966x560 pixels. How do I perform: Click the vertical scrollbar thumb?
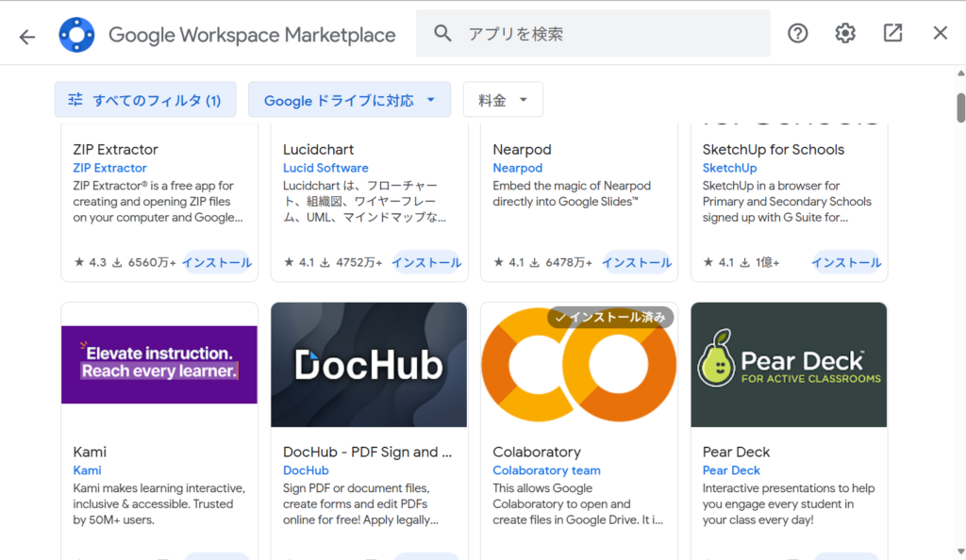960,108
